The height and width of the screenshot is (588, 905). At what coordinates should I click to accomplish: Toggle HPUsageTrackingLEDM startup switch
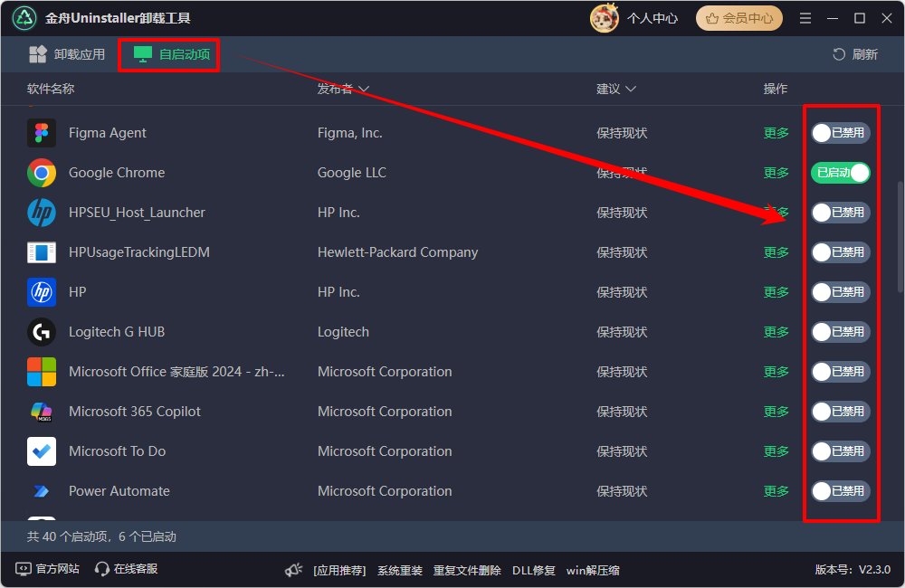pos(841,252)
